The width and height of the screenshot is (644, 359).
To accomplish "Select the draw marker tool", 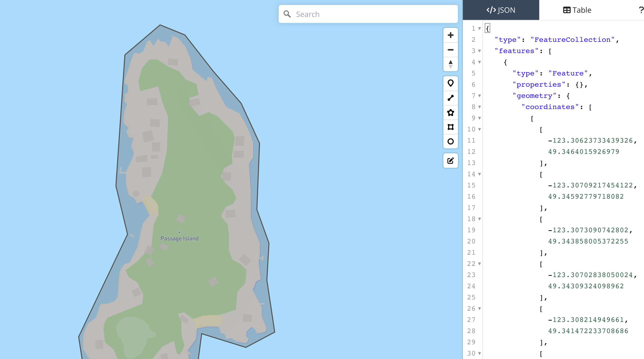I will (x=450, y=83).
